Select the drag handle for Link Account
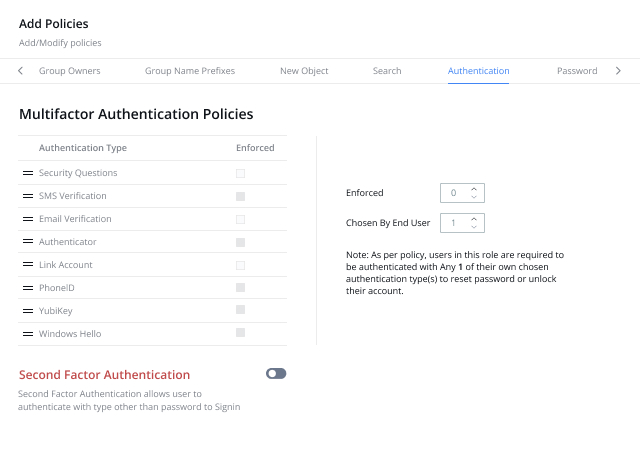640x450 pixels. pyautogui.click(x=28, y=265)
